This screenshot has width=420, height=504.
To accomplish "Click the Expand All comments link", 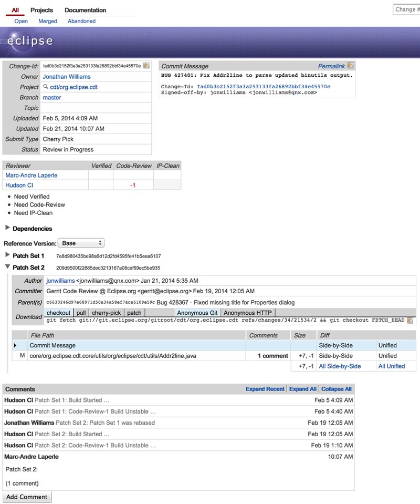I will point(302,389).
